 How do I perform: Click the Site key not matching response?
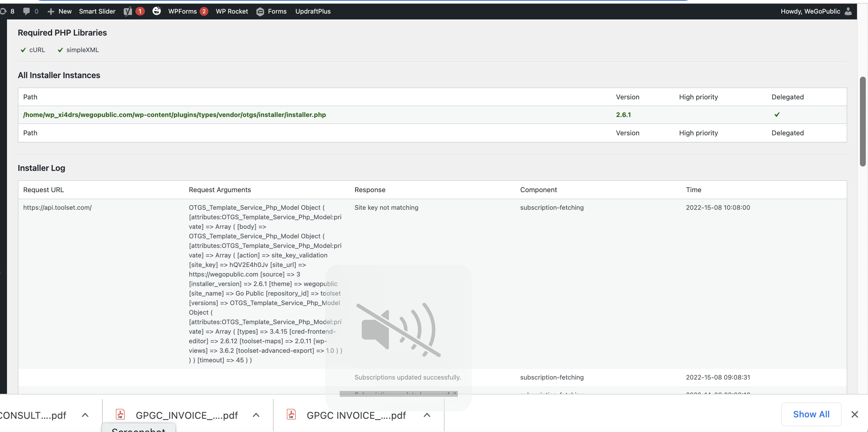pyautogui.click(x=386, y=208)
